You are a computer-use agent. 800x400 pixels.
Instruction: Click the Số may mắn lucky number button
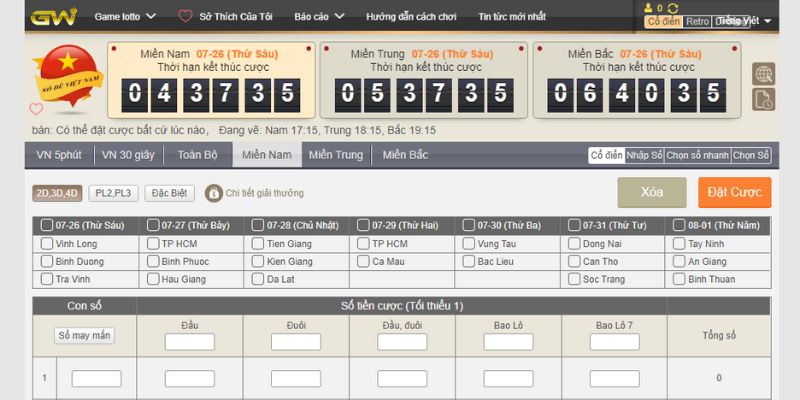pos(84,336)
